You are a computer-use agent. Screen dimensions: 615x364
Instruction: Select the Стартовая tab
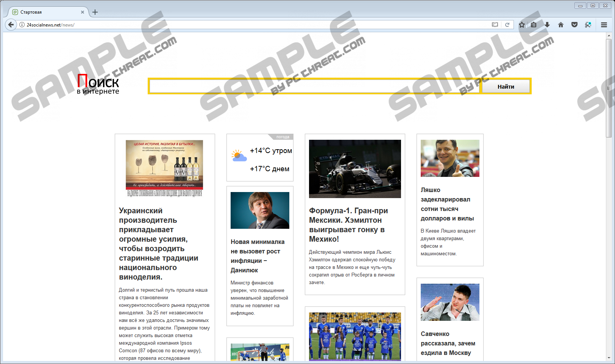[x=45, y=12]
